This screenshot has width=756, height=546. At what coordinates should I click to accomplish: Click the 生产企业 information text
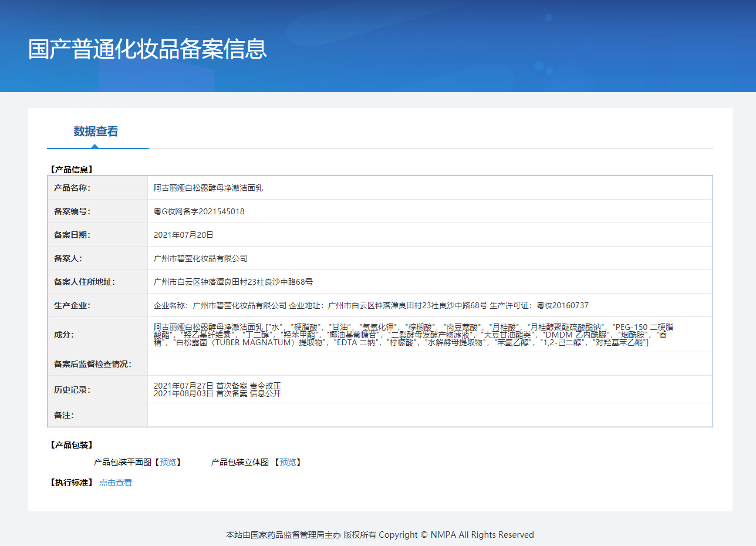click(370, 305)
